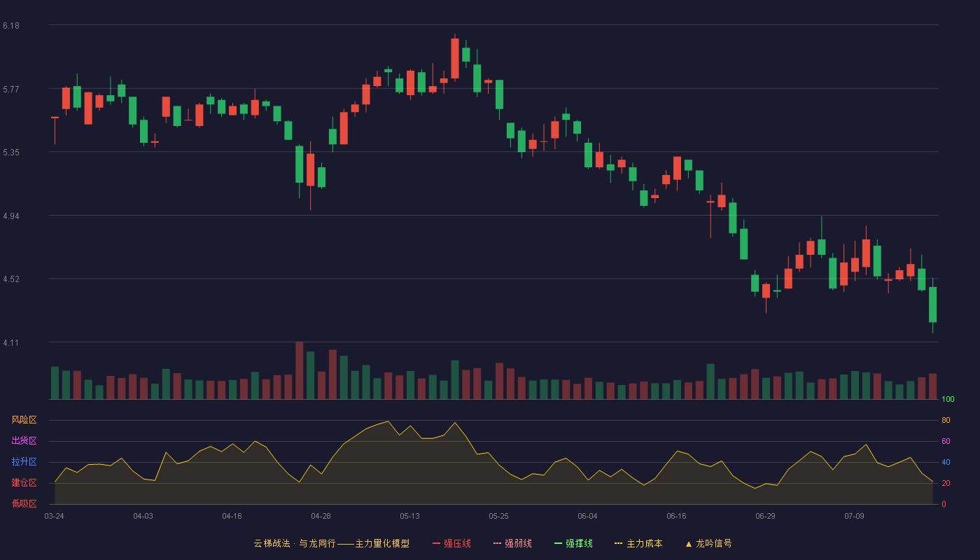Viewport: 980px width, 560px height.
Task: Toggle the 云梯战法·与龙同行 主力量化模型 legend entry
Action: [331, 543]
